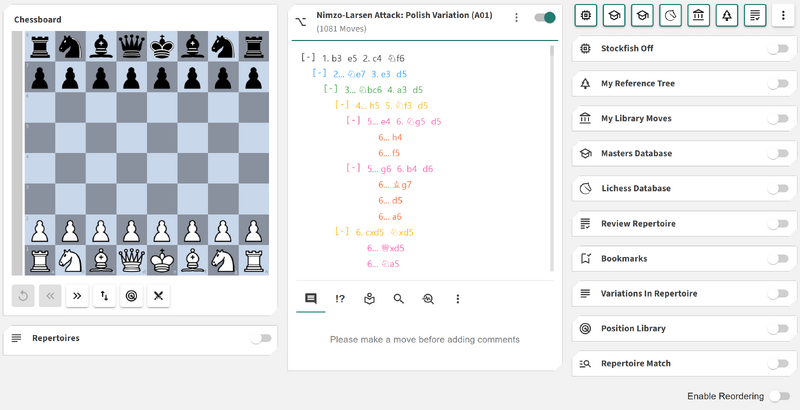Viewport: 800px width, 410px height.
Task: Click the white king on the chessboard
Action: tap(161, 260)
